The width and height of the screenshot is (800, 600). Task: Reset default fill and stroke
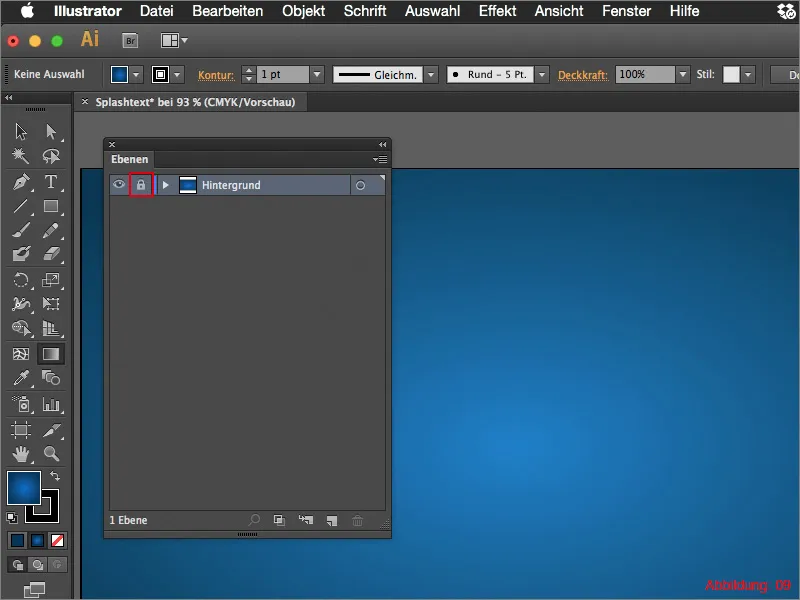12,518
